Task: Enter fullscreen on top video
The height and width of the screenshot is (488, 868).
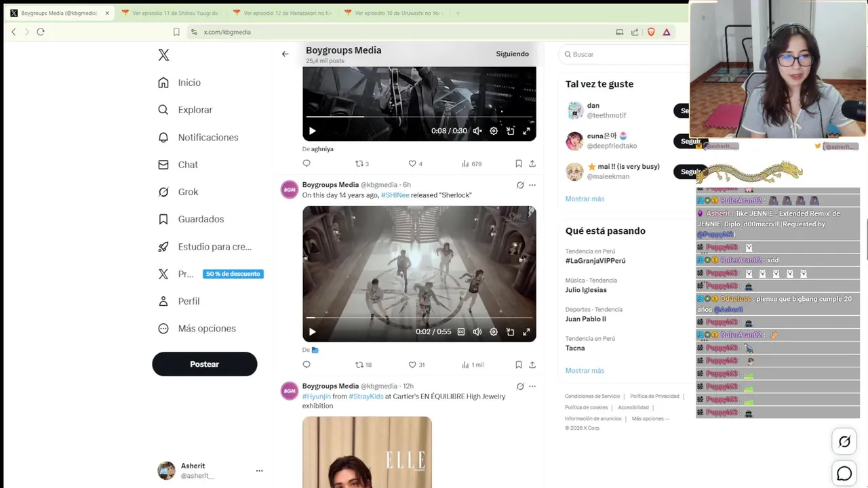Action: coord(526,131)
